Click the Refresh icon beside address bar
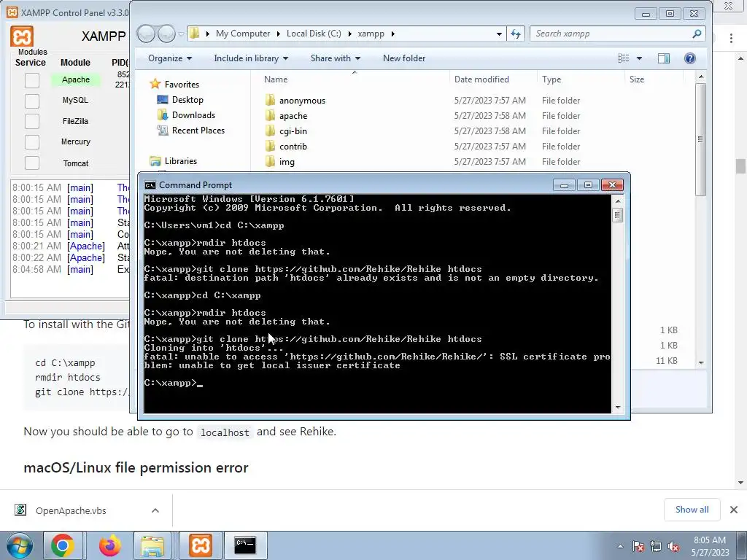Image resolution: width=747 pixels, height=560 pixels. click(x=516, y=34)
